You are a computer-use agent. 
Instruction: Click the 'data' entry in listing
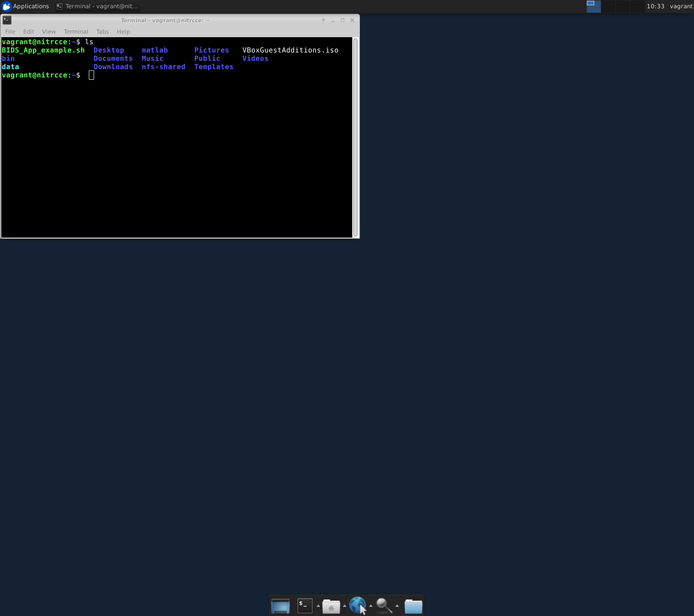click(11, 67)
